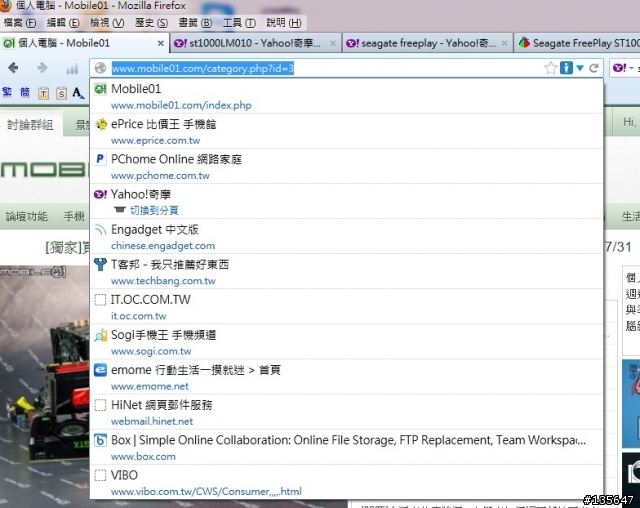This screenshot has width=640, height=508.
Task: Open the 檢視 (V) menu
Action: [x=107, y=23]
